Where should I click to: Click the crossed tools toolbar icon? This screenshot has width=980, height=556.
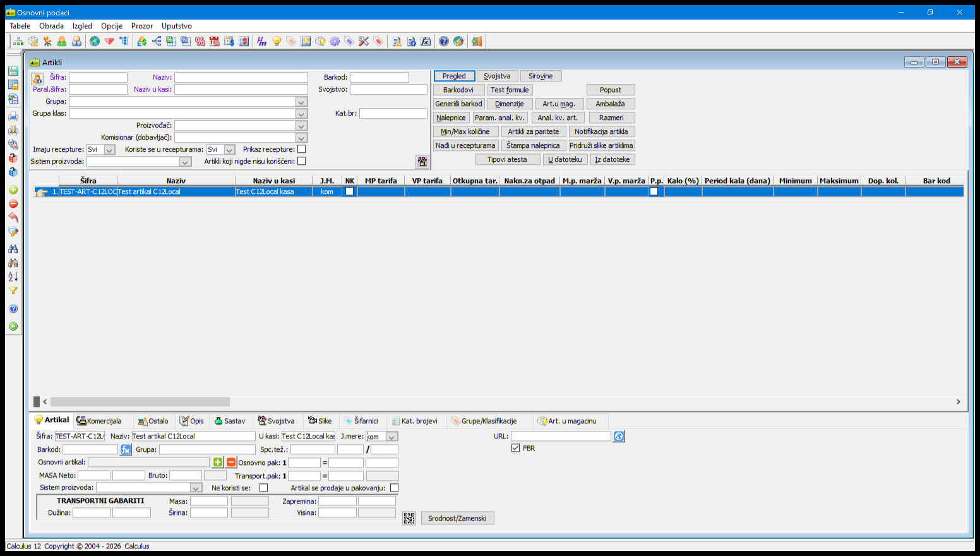pyautogui.click(x=364, y=41)
